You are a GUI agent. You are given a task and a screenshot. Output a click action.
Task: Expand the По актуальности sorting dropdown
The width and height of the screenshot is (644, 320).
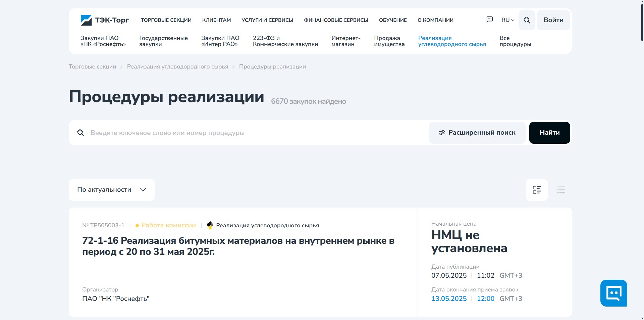pyautogui.click(x=112, y=190)
